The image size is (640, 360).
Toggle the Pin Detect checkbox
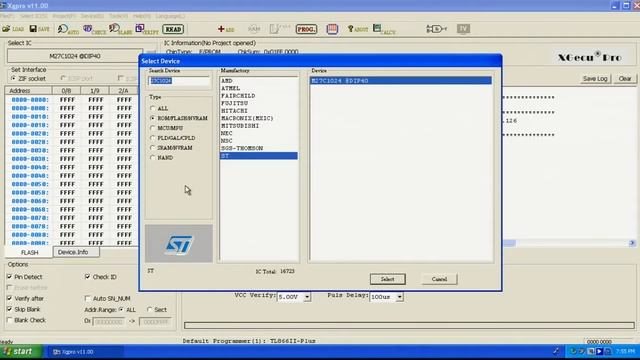tap(9, 277)
